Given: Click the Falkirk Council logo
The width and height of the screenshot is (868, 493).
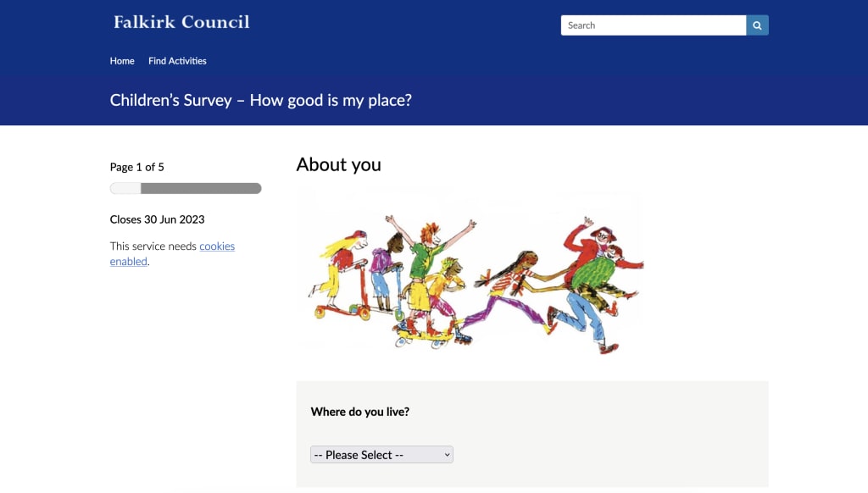Looking at the screenshot, I should pos(181,22).
